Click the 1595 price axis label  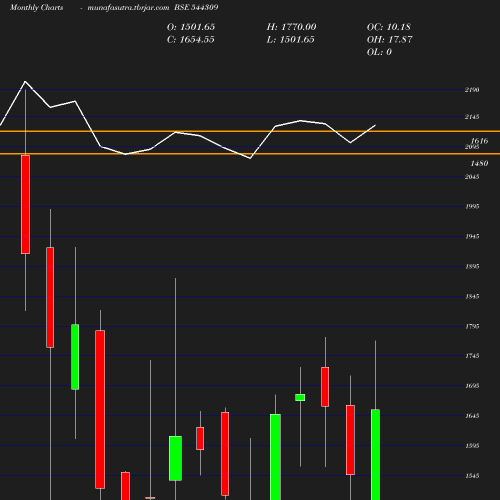pos(472,446)
